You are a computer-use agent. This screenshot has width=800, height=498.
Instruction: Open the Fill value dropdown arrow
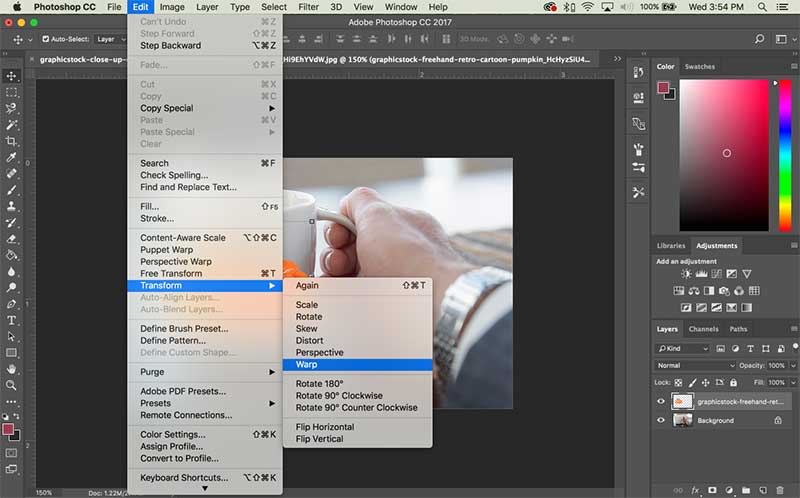click(x=793, y=382)
